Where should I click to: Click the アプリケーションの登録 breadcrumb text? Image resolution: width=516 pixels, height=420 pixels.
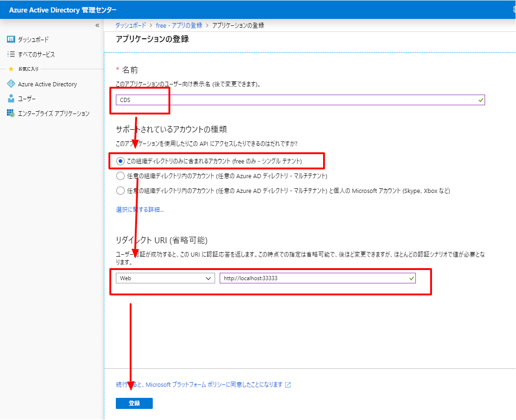238,25
